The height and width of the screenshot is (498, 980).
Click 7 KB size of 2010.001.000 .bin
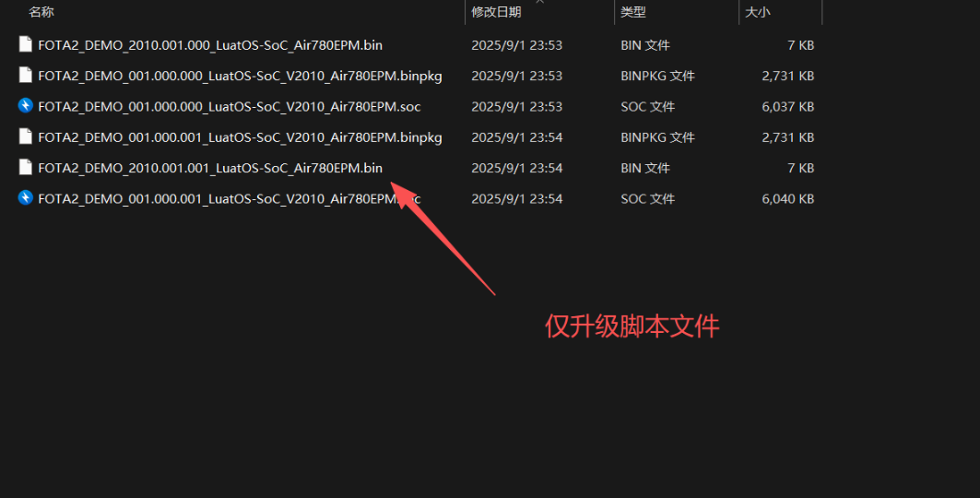pyautogui.click(x=800, y=45)
